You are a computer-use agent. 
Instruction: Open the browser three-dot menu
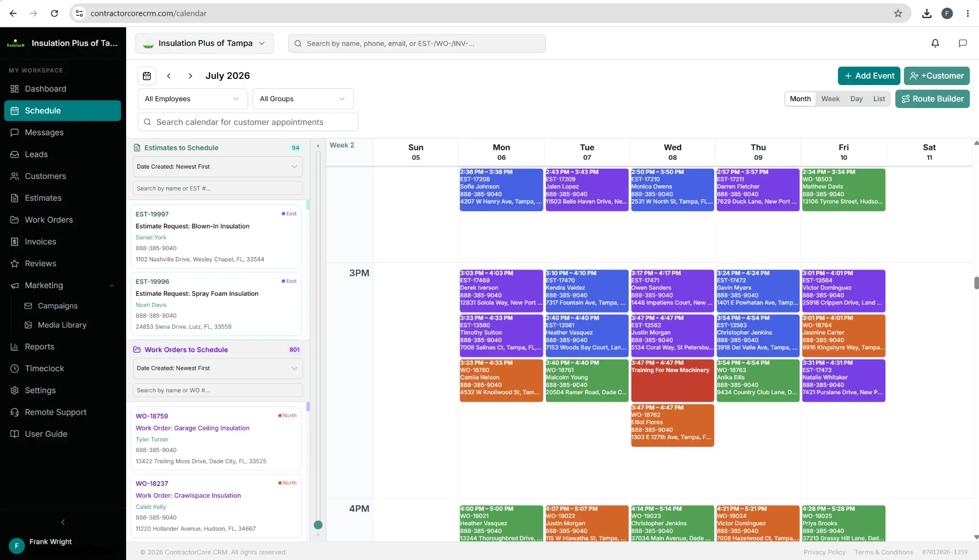click(x=968, y=13)
